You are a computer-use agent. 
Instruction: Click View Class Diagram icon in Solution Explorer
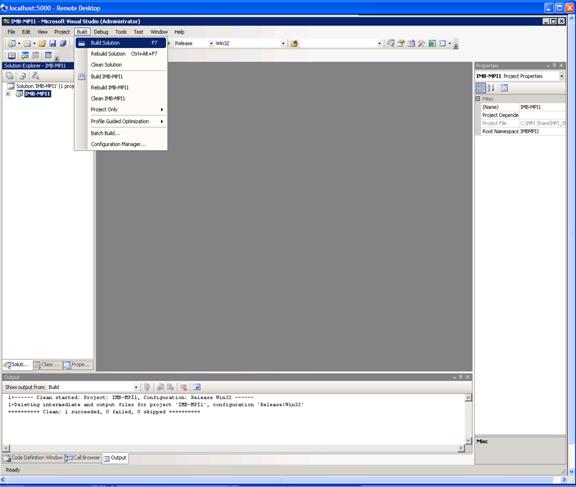point(35,76)
